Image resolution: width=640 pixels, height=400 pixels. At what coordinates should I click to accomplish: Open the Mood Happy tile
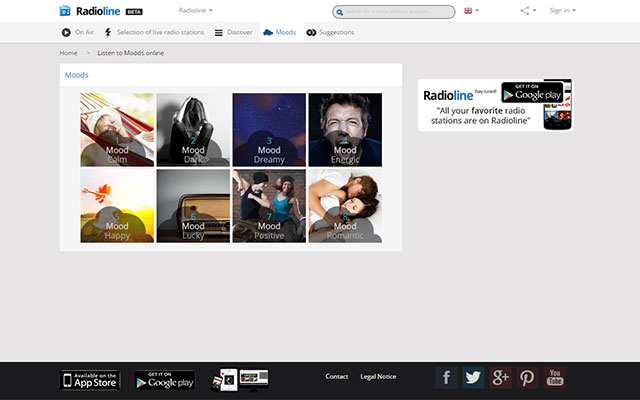117,206
